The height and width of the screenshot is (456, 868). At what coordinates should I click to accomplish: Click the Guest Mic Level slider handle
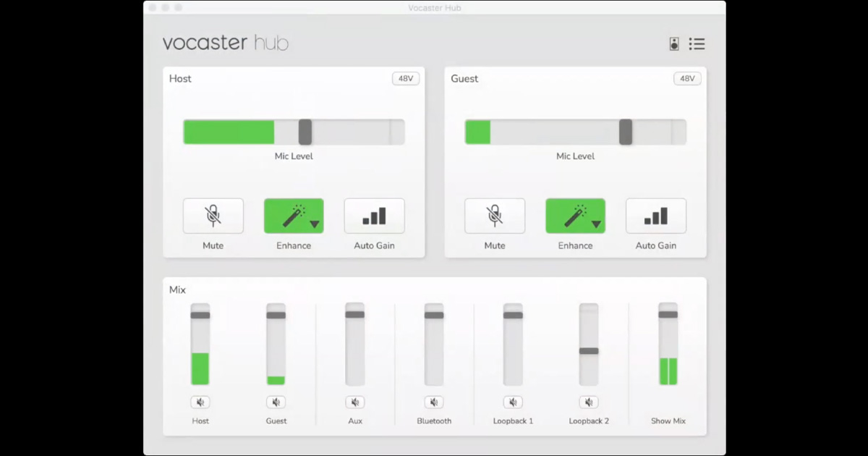click(626, 132)
